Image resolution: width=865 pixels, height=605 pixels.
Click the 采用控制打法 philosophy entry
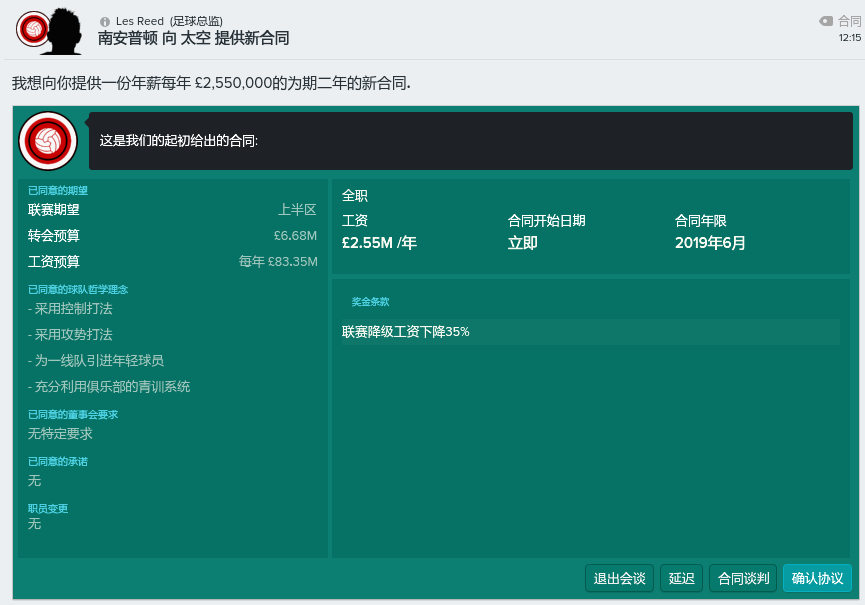70,309
